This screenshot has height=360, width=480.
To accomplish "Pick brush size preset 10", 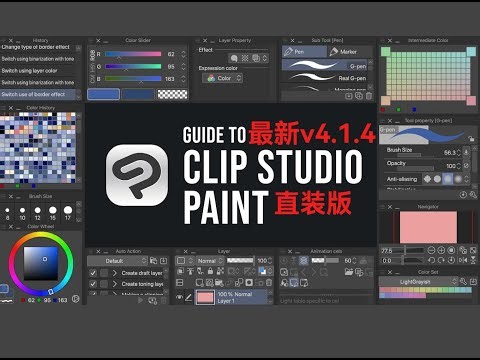I will [x=22, y=213].
